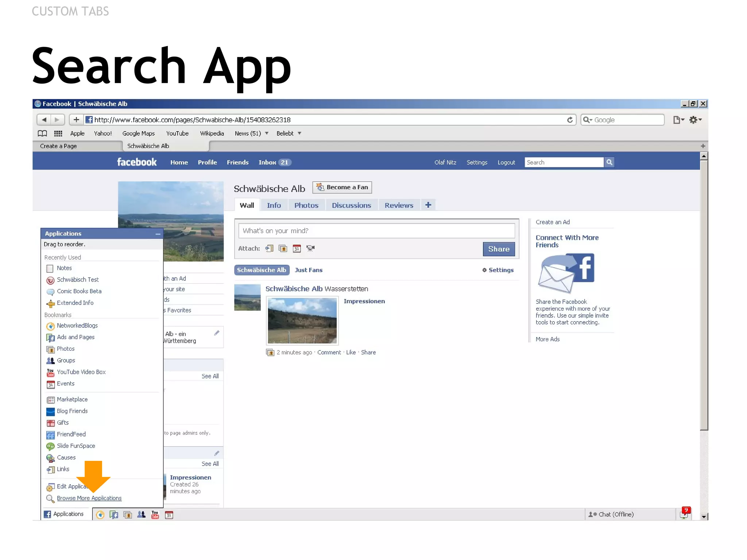Open the YouTube bookmark in bookmarks bar
This screenshot has width=747, height=560.
click(177, 133)
